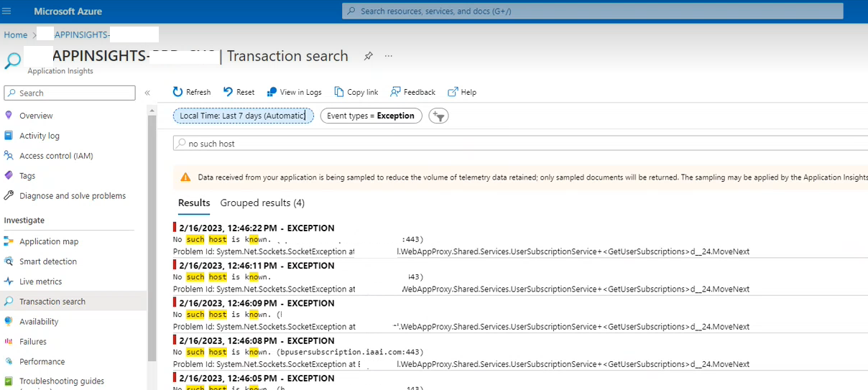This screenshot has height=390, width=868.
Task: Open Availability in the sidebar
Action: [39, 322]
